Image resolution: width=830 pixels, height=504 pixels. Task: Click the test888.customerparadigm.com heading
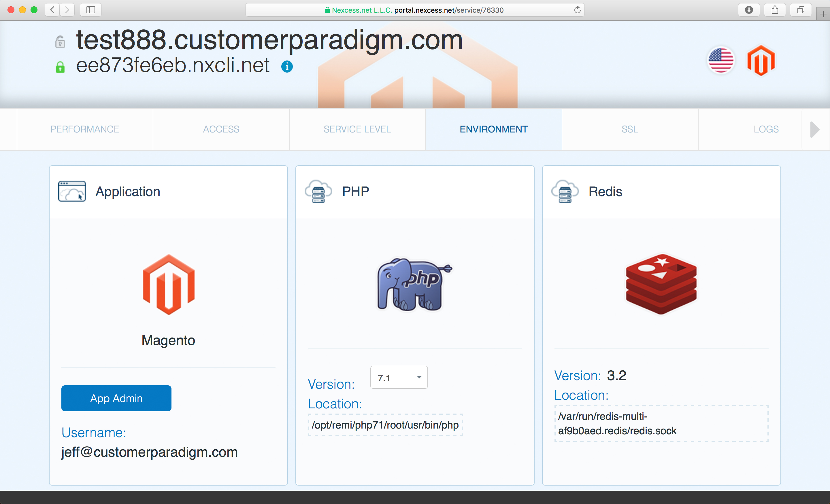pos(269,40)
